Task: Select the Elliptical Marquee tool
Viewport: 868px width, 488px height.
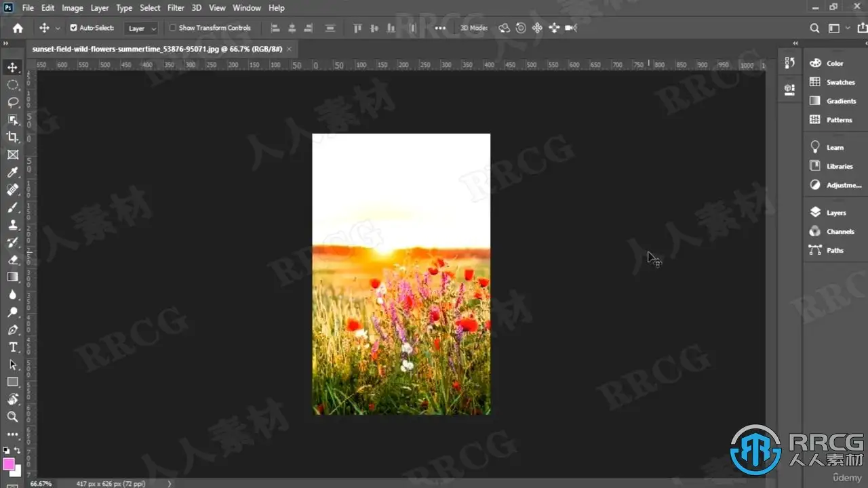Action: click(x=12, y=85)
